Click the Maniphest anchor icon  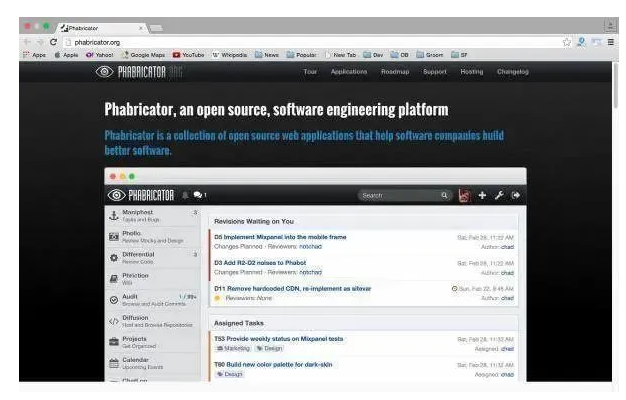(114, 216)
